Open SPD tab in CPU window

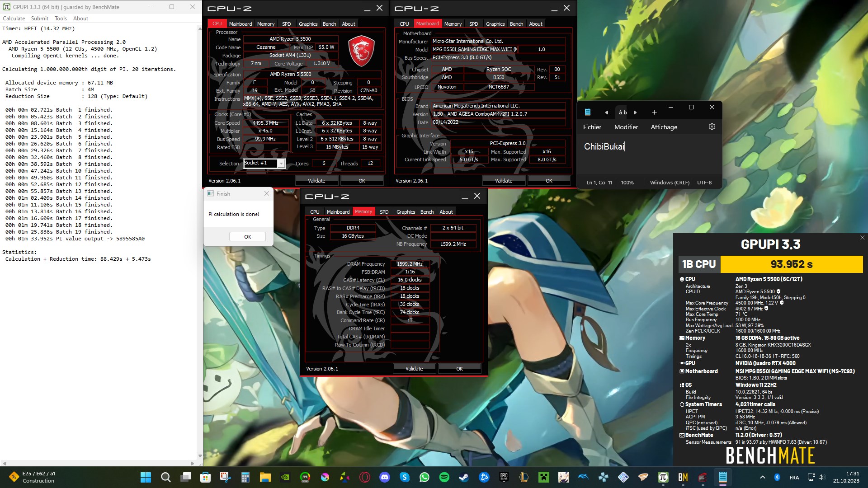tap(287, 24)
